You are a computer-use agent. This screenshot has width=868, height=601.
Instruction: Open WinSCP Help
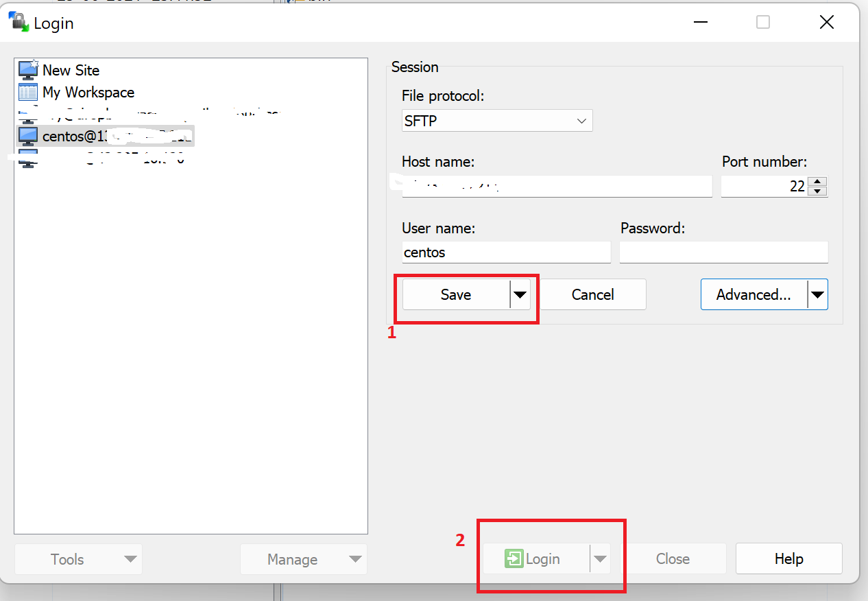(x=788, y=558)
